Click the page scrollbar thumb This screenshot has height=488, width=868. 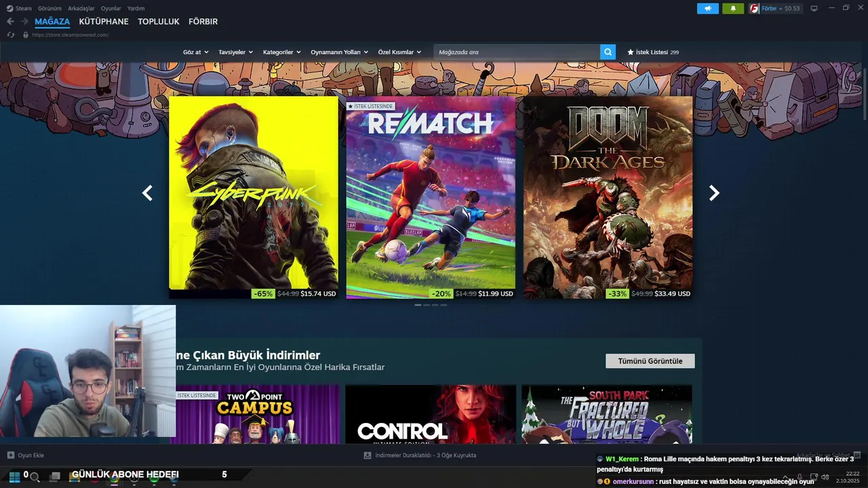pyautogui.click(x=865, y=94)
